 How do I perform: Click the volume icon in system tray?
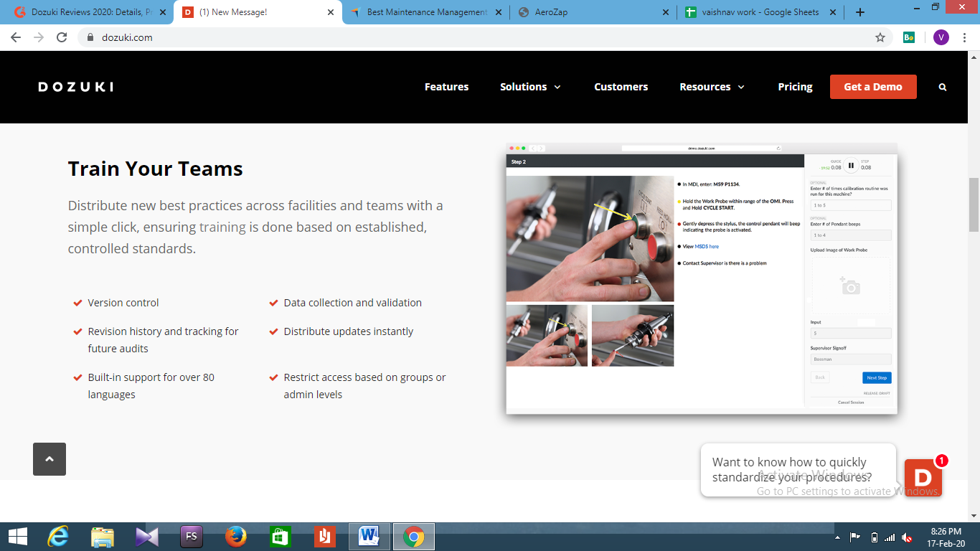click(x=907, y=537)
